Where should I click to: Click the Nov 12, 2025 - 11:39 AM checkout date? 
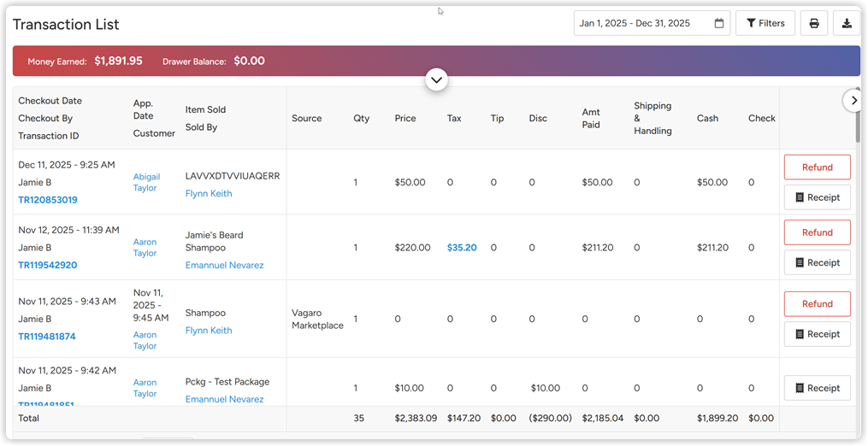point(68,230)
